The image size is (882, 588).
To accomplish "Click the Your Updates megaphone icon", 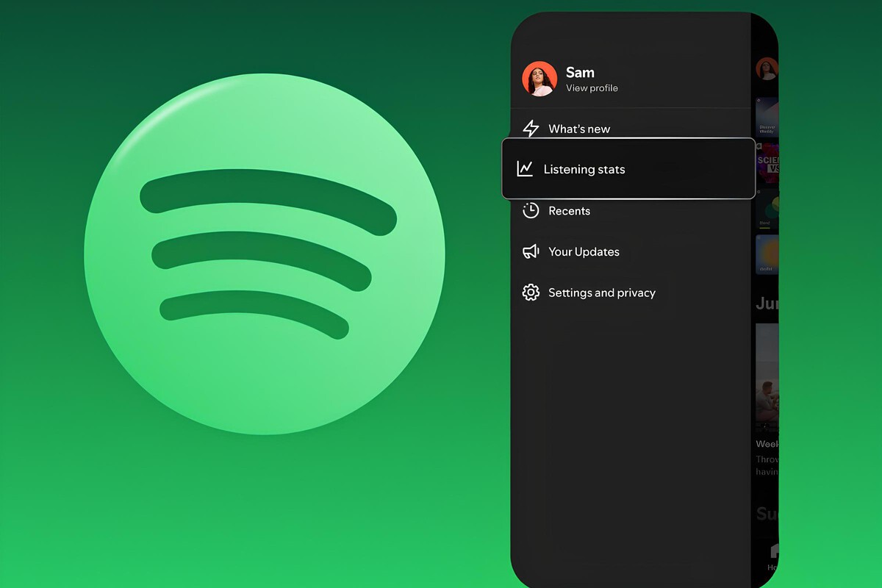I will pos(531,252).
